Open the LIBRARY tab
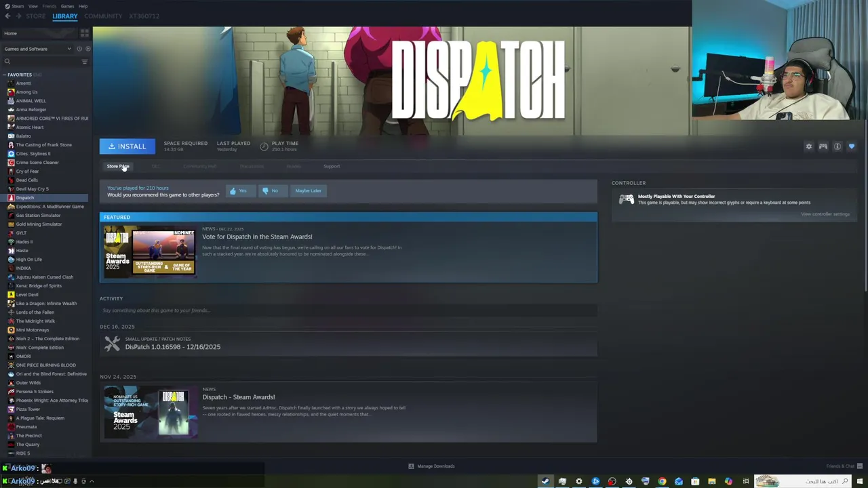 pos(65,16)
